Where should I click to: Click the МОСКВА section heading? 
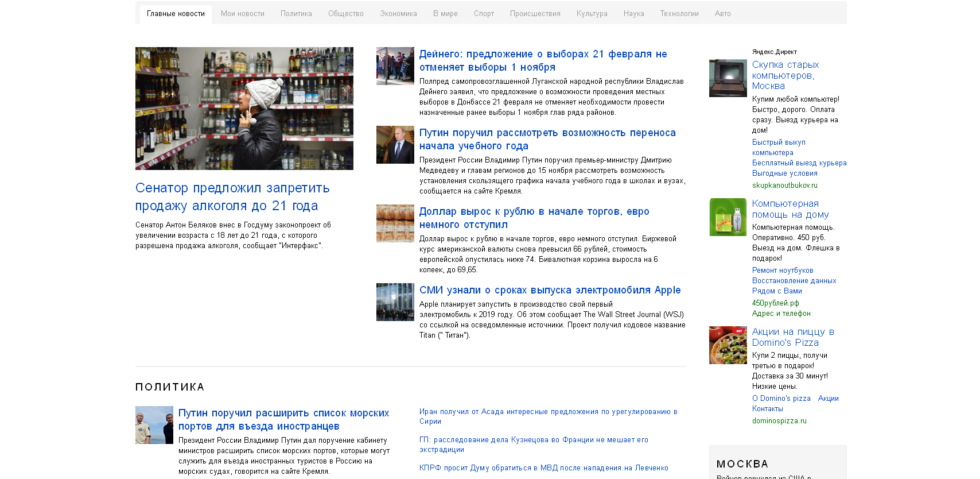742,464
